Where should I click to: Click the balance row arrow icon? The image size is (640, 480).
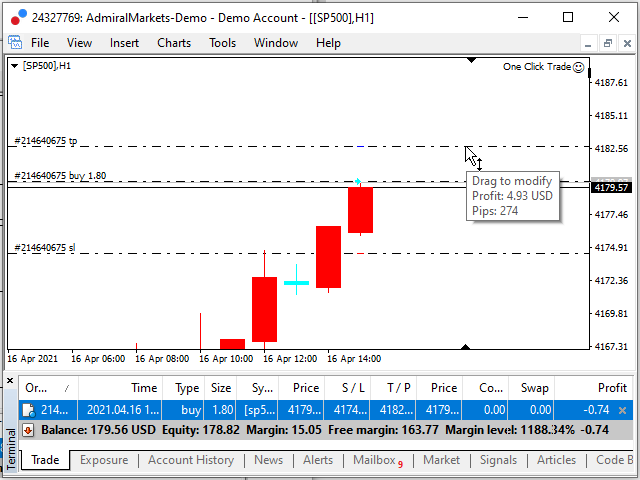click(x=28, y=430)
